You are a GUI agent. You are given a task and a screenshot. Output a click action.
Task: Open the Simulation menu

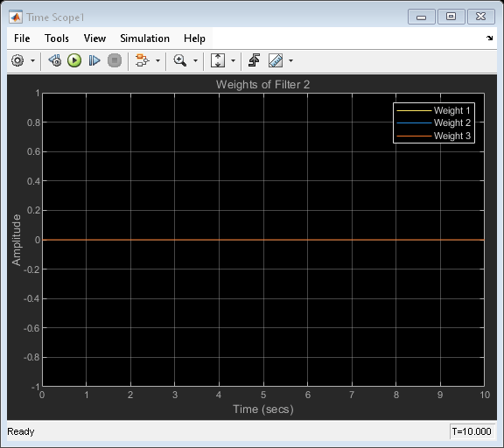pyautogui.click(x=144, y=38)
